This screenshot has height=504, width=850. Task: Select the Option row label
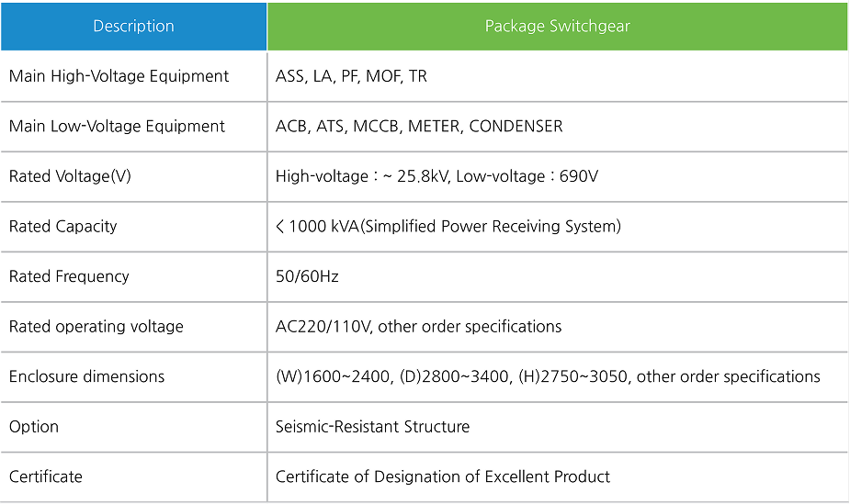34,427
